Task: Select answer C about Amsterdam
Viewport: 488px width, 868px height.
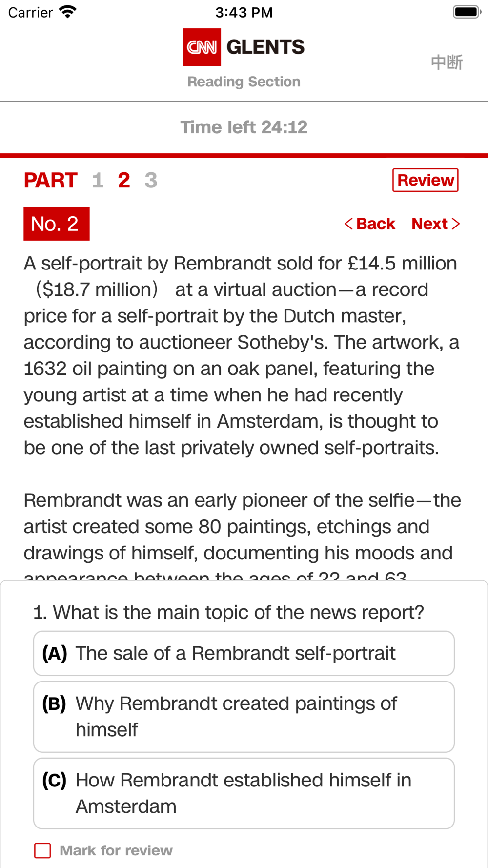Action: (x=244, y=793)
